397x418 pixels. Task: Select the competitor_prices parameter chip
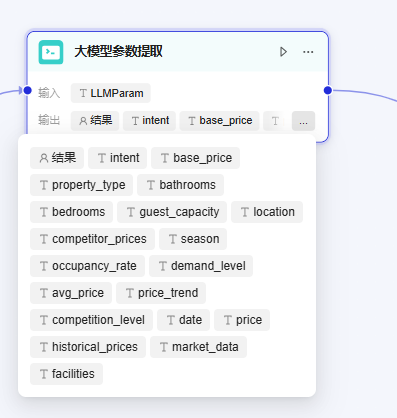[92, 239]
